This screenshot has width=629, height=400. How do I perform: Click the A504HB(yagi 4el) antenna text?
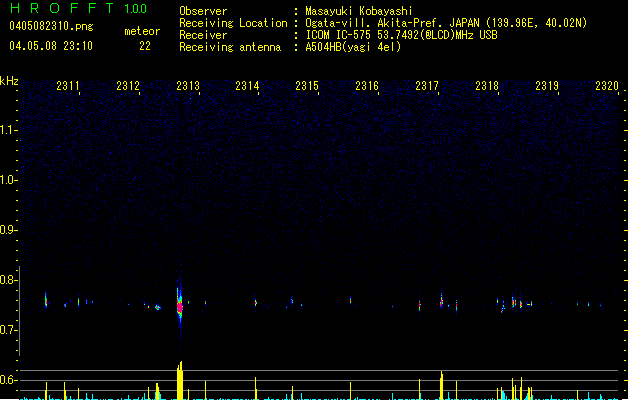(353, 47)
